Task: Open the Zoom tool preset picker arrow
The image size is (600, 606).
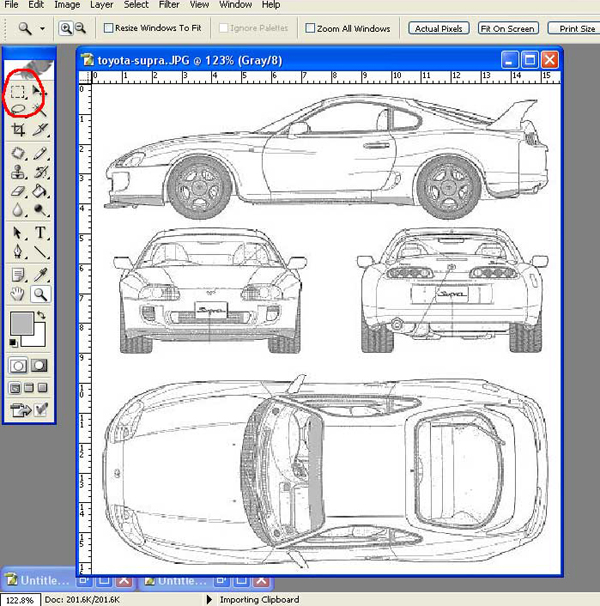Action: (x=42, y=28)
